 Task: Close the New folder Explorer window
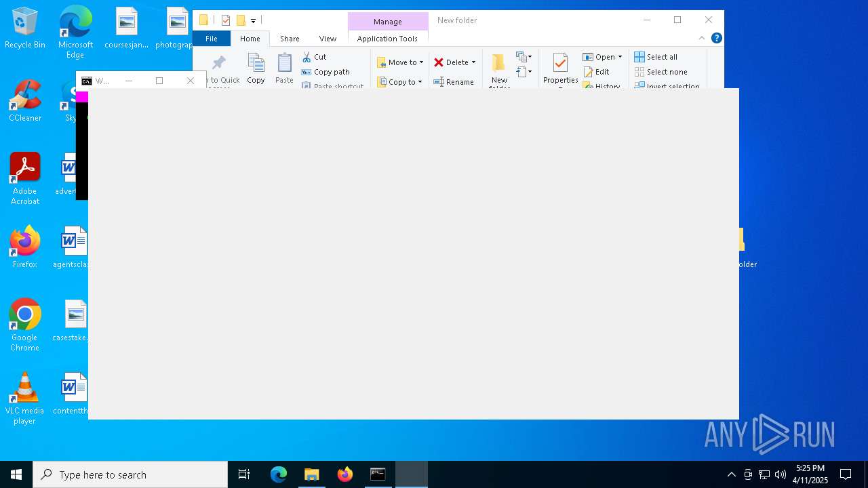coord(709,20)
